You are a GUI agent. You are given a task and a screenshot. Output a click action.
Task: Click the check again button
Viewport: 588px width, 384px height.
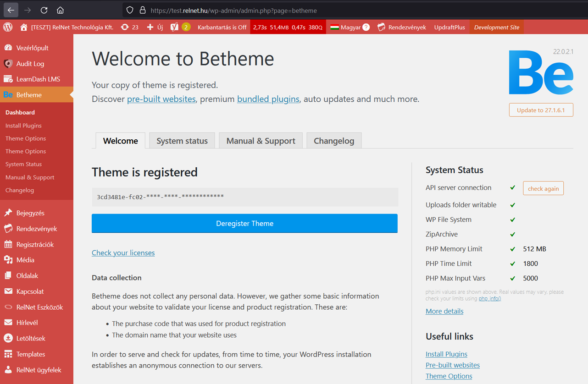(543, 188)
